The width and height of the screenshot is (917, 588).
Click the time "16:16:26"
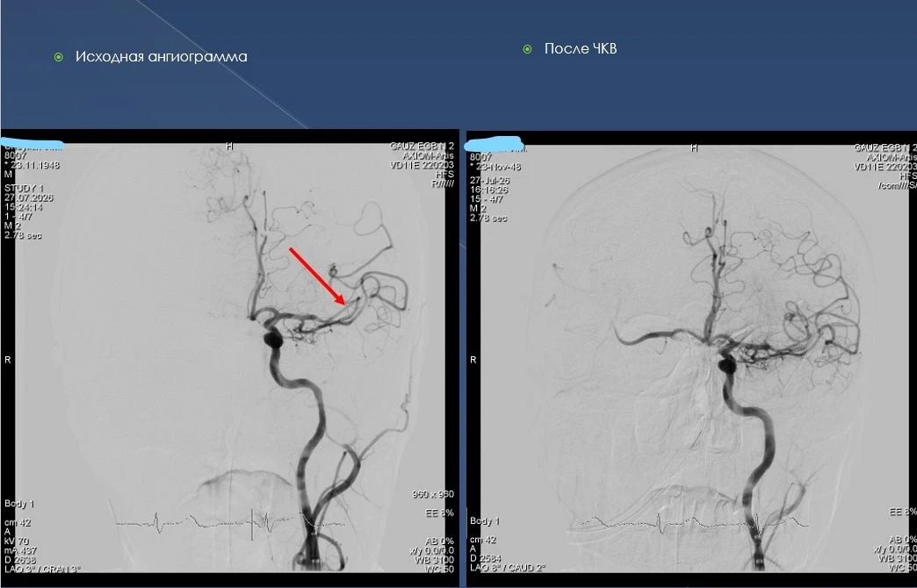click(x=489, y=190)
